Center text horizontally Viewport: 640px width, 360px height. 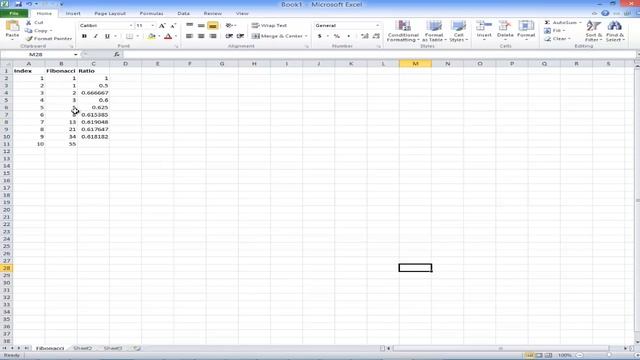[x=201, y=36]
